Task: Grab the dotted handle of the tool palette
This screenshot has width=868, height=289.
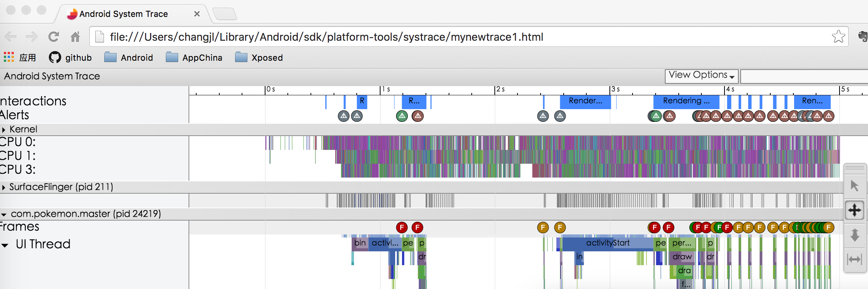Action: [855, 168]
